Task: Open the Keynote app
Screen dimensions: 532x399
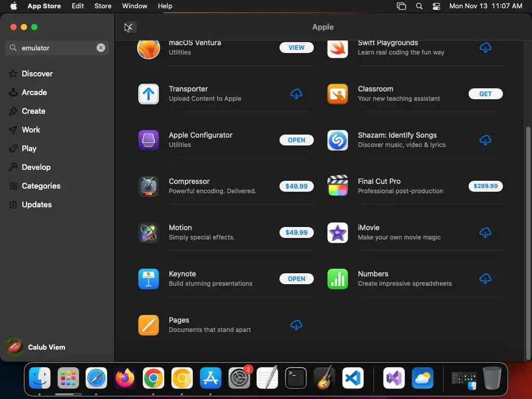Action: tap(296, 279)
